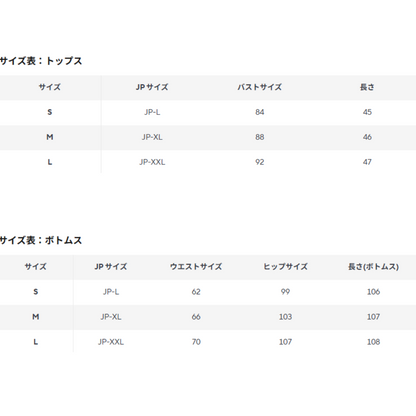Select the ウエストサイズ column header

tap(196, 267)
